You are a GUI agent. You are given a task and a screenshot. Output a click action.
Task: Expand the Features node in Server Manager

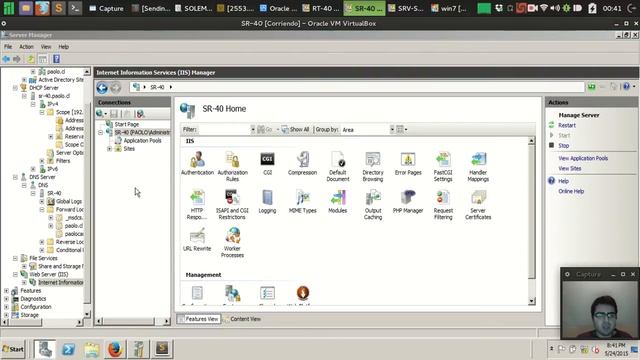tap(6, 291)
